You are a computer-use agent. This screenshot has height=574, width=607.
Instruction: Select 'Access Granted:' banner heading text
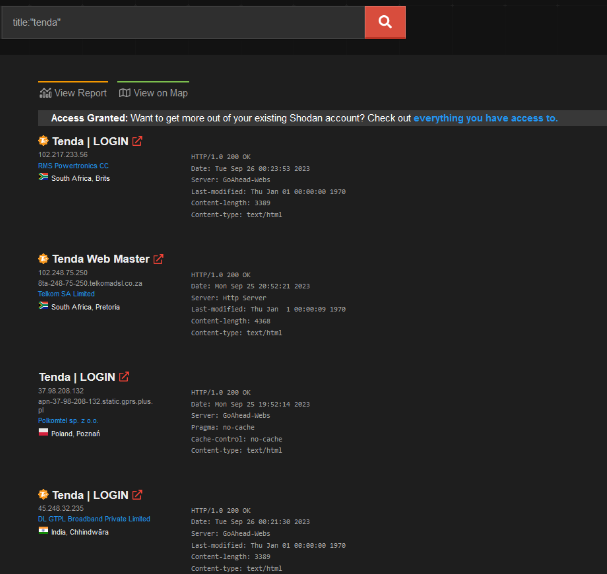click(x=89, y=118)
